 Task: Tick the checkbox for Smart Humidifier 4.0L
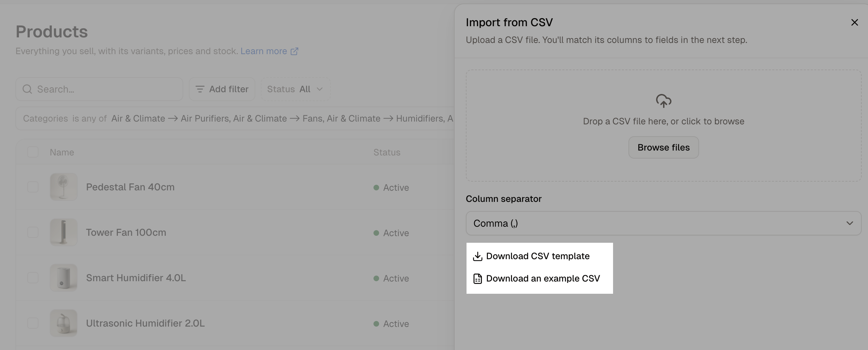pos(33,278)
